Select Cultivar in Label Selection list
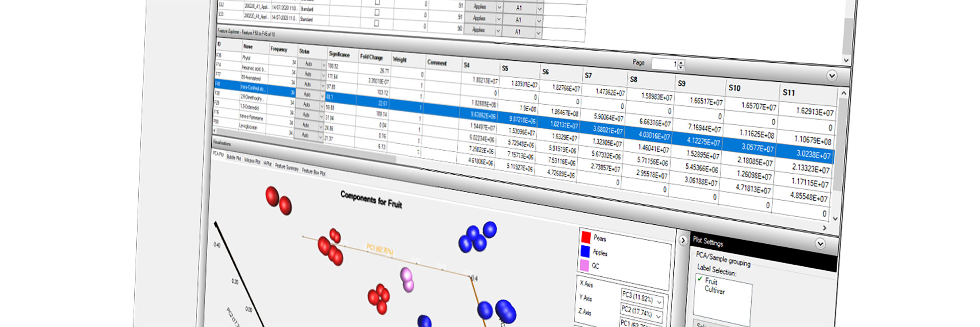Viewport: 980px width, 327px height. coord(715,290)
